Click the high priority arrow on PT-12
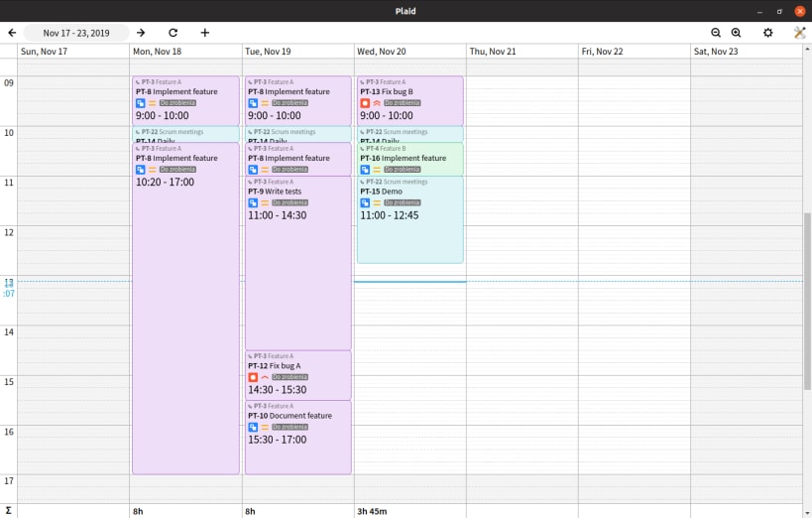The image size is (812, 518). point(265,377)
